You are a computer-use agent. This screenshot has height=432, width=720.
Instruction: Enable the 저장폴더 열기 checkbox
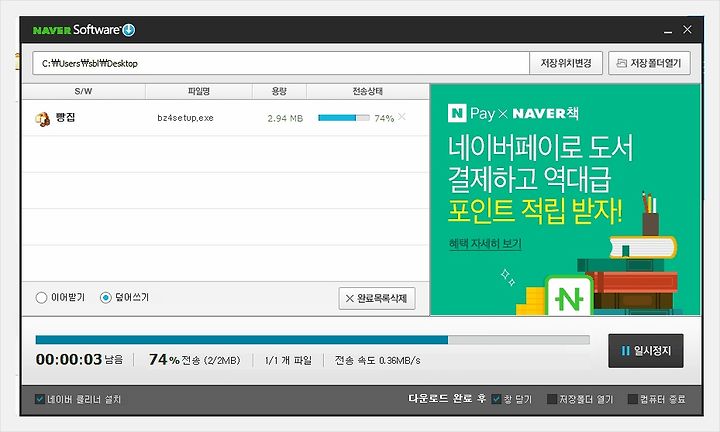click(x=551, y=399)
